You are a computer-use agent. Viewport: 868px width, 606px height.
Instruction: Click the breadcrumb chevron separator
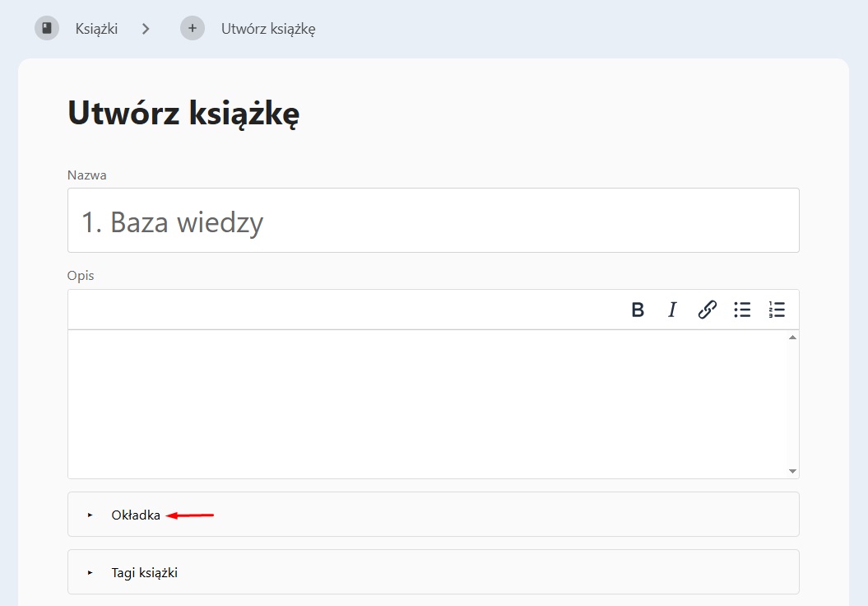[146, 29]
